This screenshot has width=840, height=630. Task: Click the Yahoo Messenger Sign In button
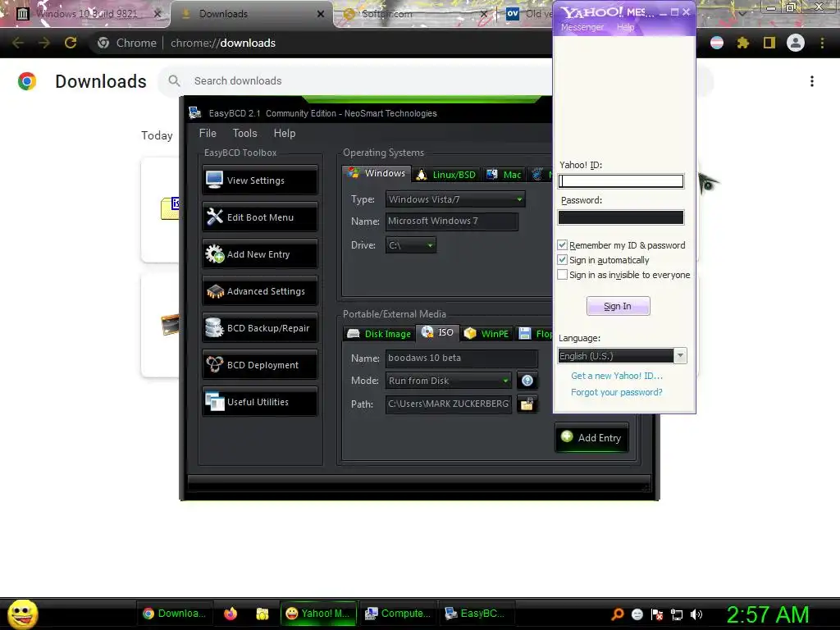619,306
